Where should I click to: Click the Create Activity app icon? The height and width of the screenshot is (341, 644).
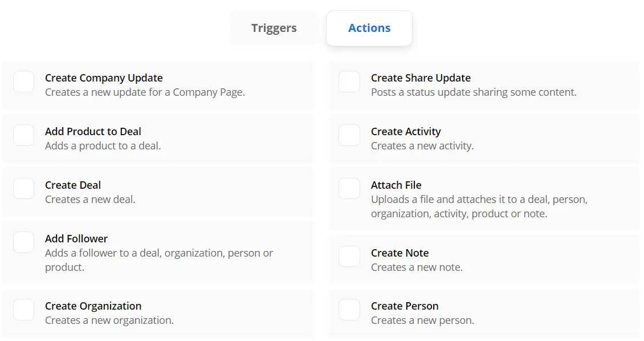click(349, 135)
